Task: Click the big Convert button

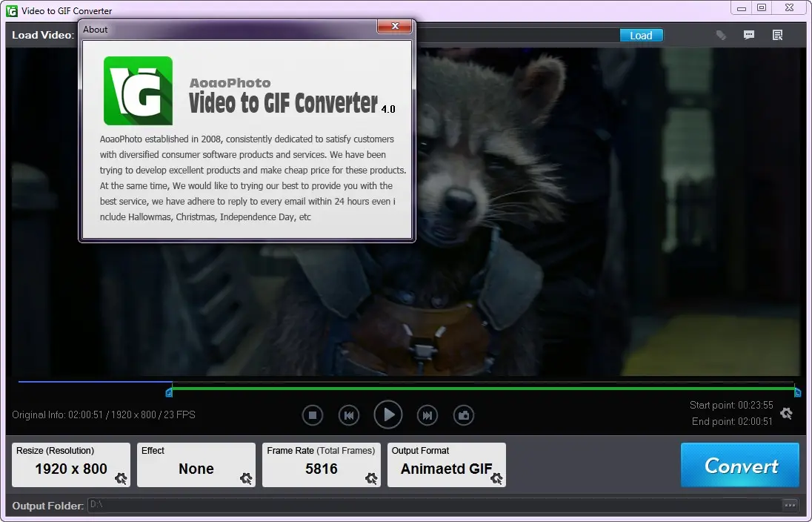Action: [x=740, y=465]
